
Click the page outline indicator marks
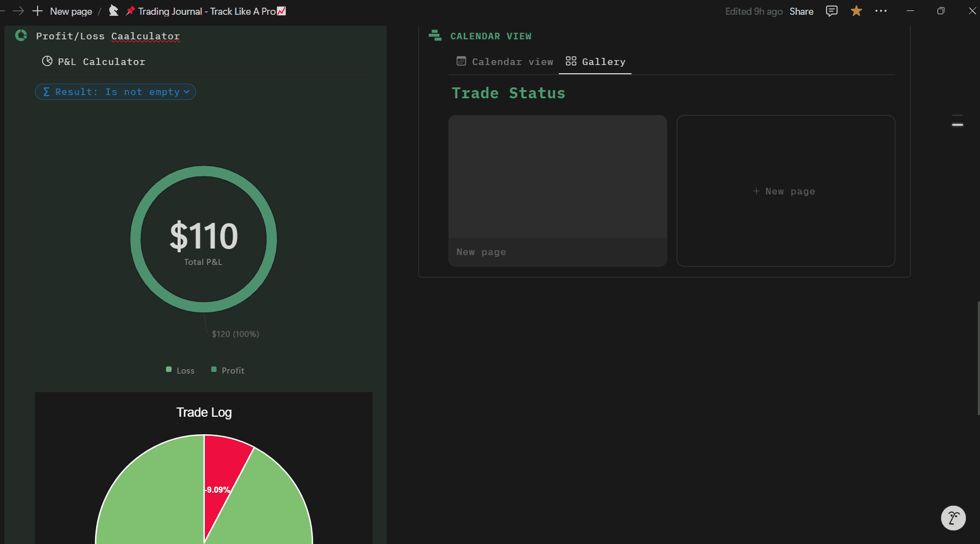957,120
